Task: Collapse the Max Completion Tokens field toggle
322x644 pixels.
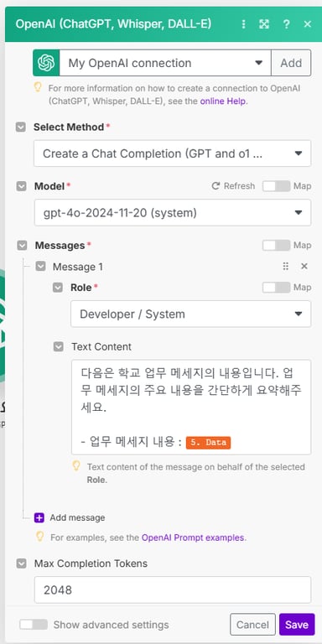Action: tap(21, 563)
